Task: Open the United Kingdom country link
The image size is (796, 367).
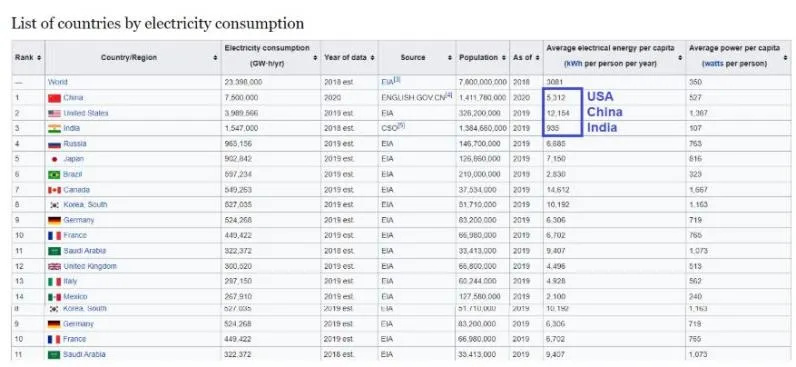Action: (90, 266)
